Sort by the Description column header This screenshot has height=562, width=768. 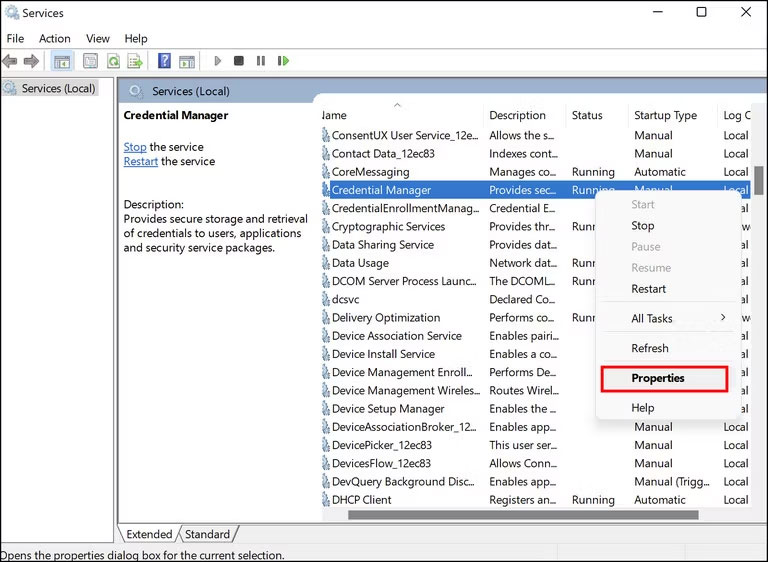(x=518, y=115)
